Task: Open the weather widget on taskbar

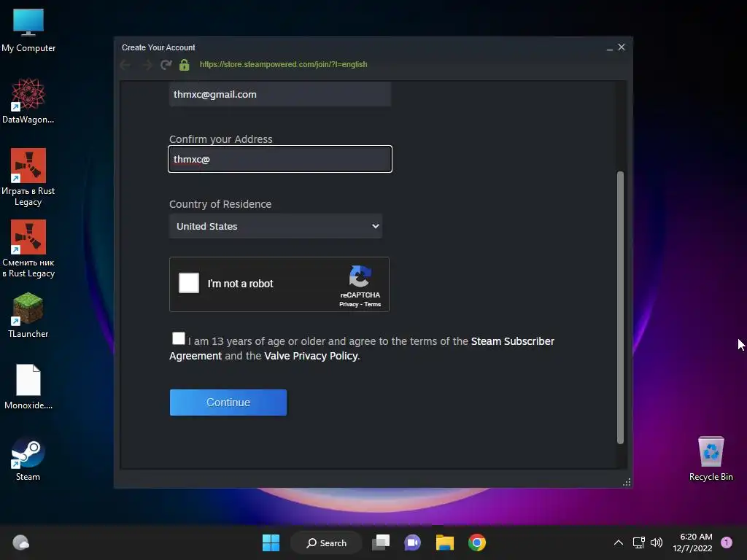Action: 20,542
